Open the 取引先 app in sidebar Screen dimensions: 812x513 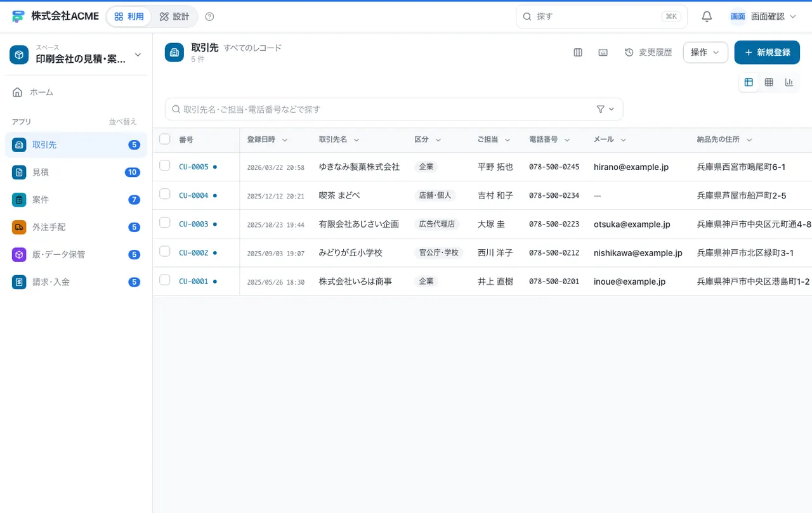click(x=76, y=145)
